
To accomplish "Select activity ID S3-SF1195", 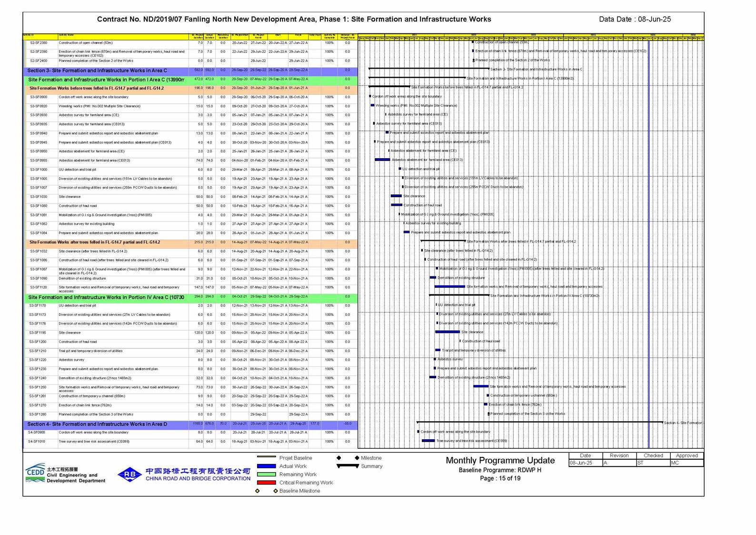I will click(x=38, y=333).
